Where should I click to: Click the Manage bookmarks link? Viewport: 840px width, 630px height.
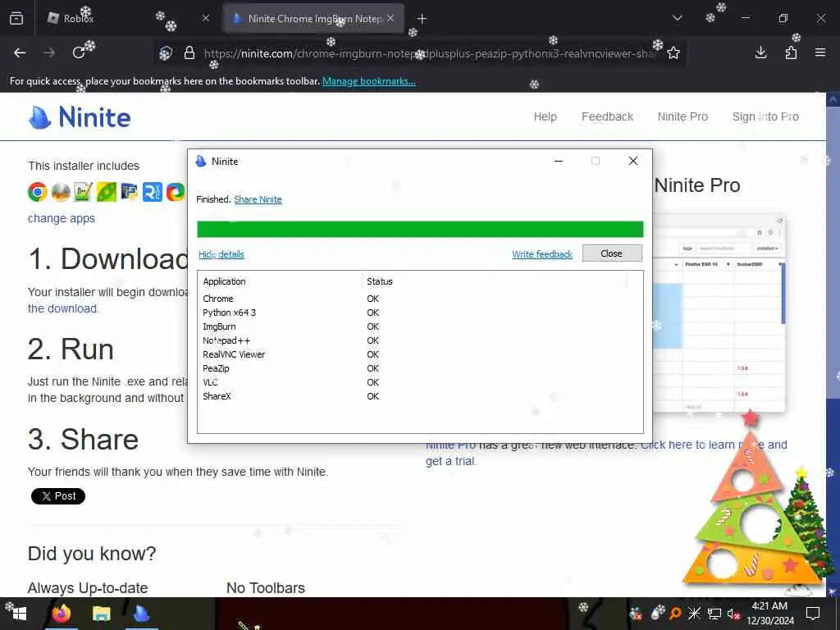click(x=368, y=81)
